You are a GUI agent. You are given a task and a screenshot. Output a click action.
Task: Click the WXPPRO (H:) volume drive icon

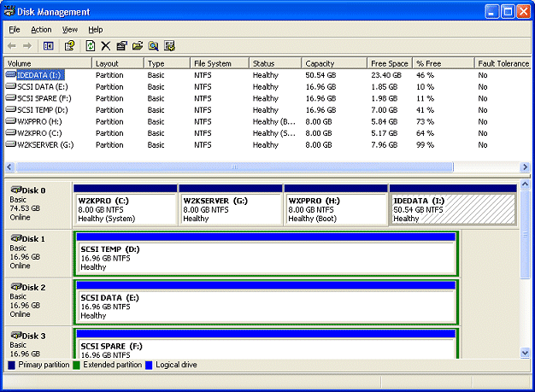click(11, 121)
